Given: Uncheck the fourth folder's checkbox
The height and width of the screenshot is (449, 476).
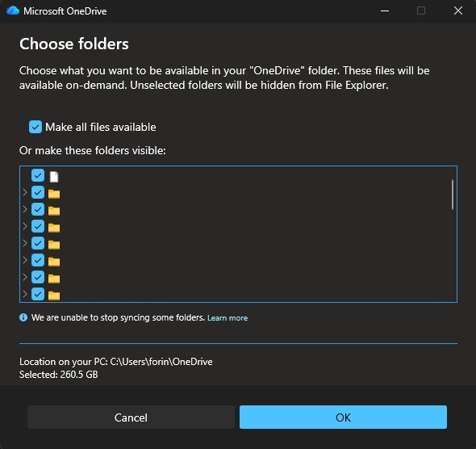Looking at the screenshot, I should pyautogui.click(x=38, y=243).
